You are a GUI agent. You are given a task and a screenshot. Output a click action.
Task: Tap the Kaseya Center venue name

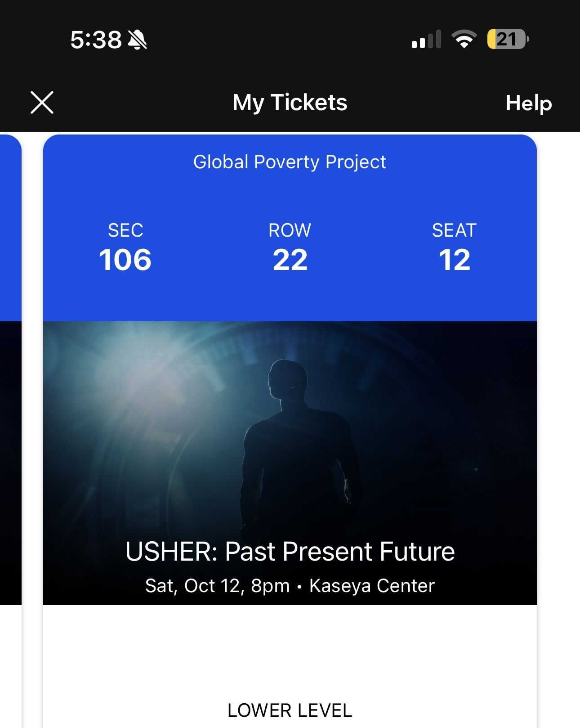[x=371, y=585]
